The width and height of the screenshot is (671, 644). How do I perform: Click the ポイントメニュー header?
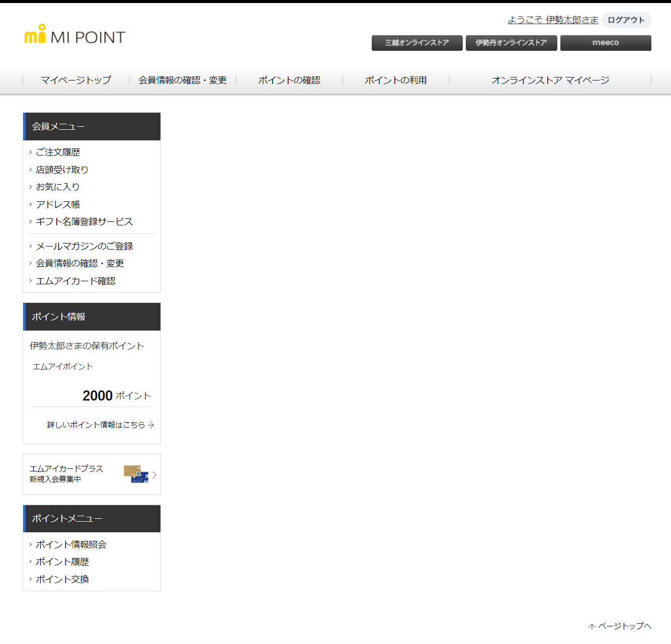[92, 518]
